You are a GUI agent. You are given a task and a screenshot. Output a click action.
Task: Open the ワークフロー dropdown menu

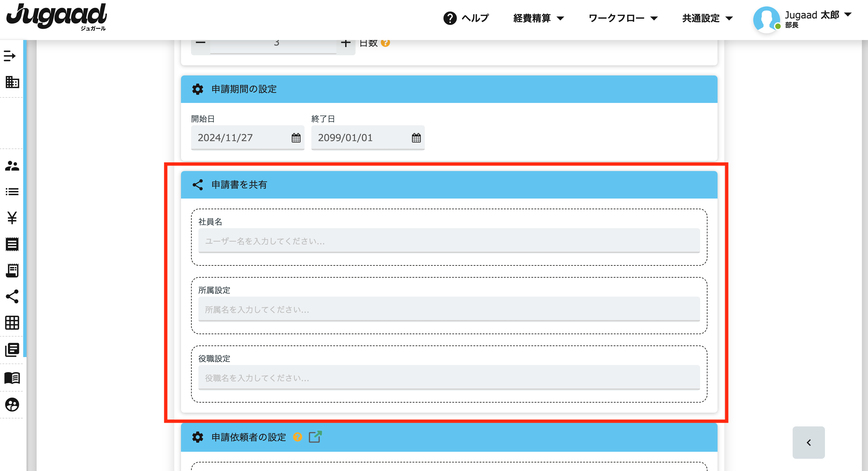623,18
